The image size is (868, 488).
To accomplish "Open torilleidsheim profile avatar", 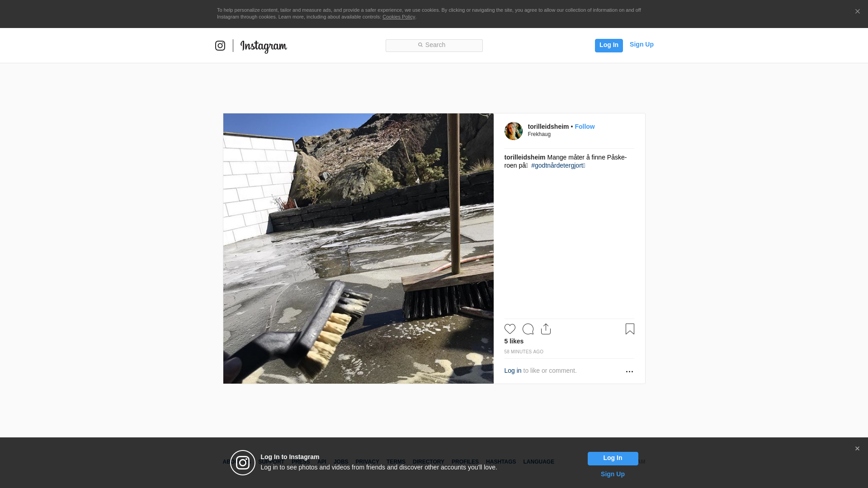I will click(x=513, y=131).
